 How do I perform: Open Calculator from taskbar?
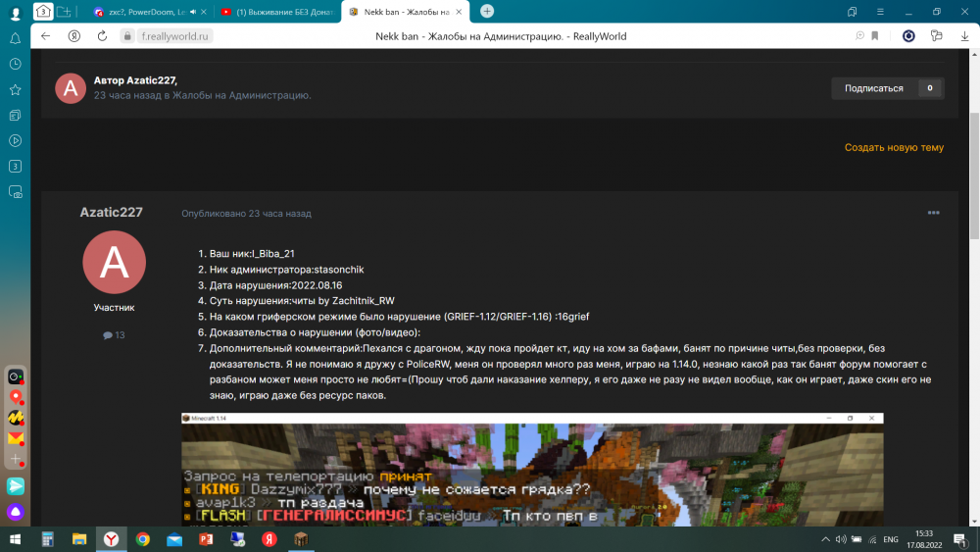click(x=47, y=539)
